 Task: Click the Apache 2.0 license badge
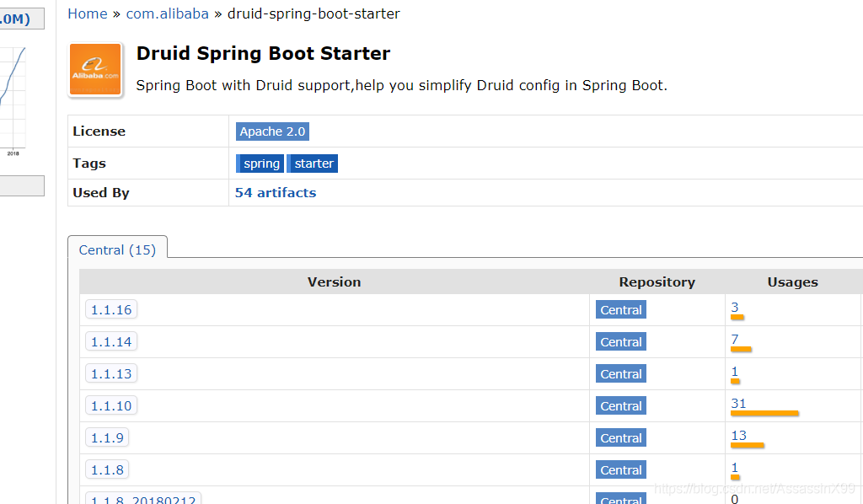(x=272, y=131)
